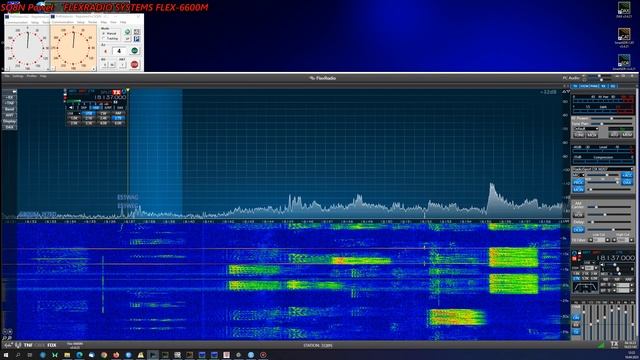
Task: Click the filter passband graphic in slice panel
Action: [x=585, y=287]
